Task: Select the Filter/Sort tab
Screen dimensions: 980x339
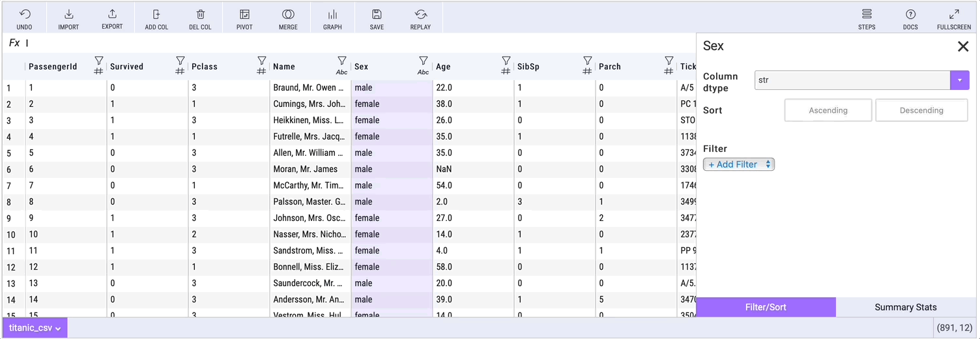Action: (x=766, y=307)
